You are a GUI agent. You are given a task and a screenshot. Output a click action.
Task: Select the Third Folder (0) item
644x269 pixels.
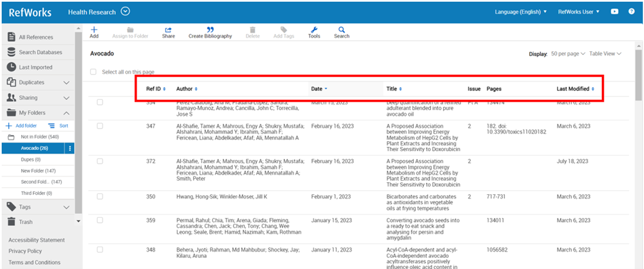(x=38, y=192)
